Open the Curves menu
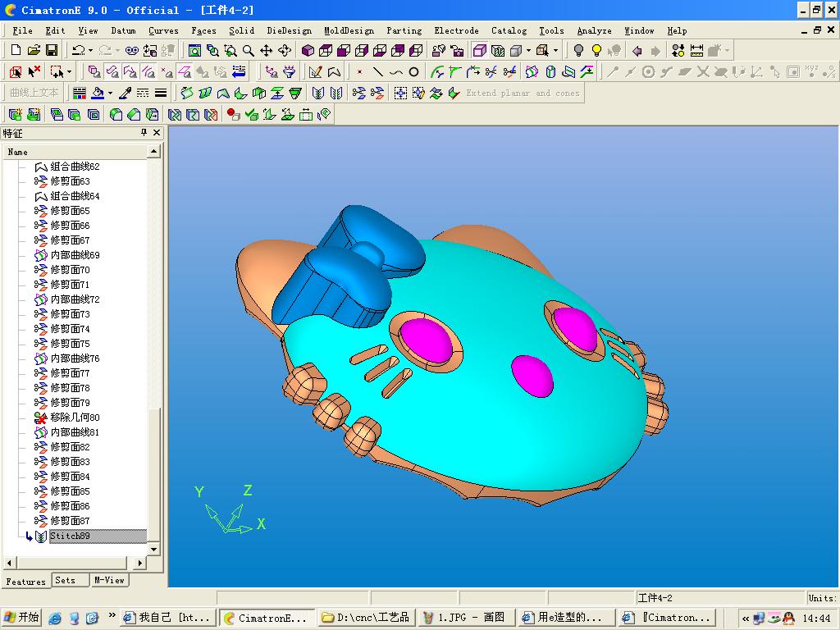Viewport: 840px width, 630px height. (x=163, y=30)
